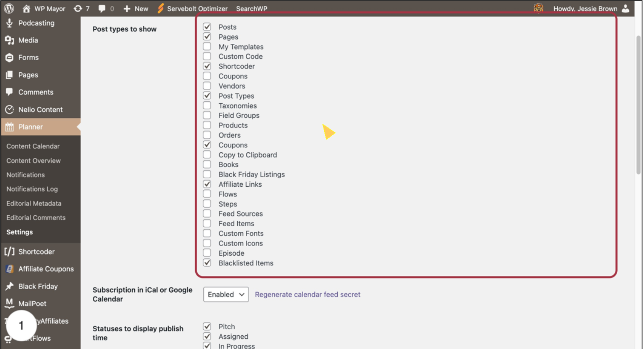Enable the Black Friday Listings checkbox
The image size is (644, 349).
click(207, 174)
